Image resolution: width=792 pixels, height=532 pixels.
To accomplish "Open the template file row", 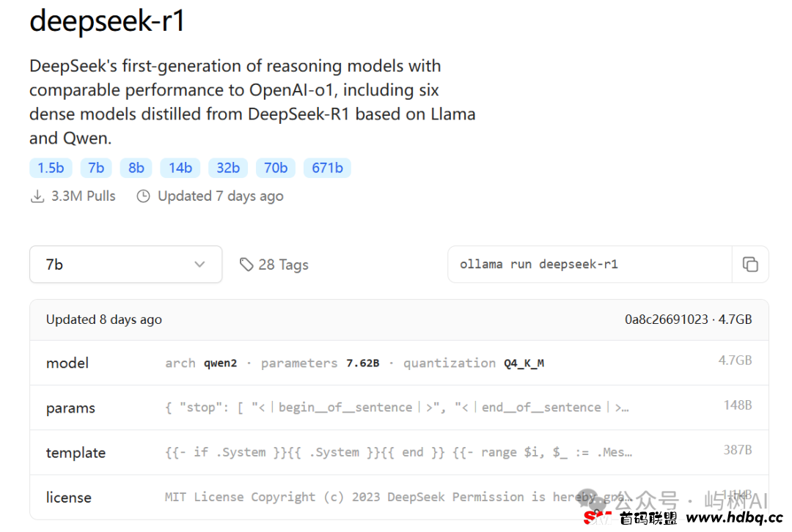I will click(x=399, y=452).
